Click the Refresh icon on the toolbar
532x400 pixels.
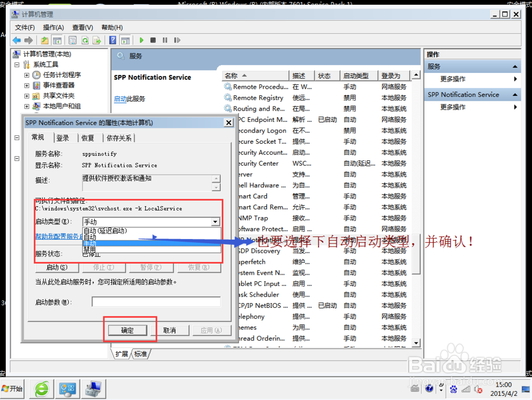coord(85,40)
